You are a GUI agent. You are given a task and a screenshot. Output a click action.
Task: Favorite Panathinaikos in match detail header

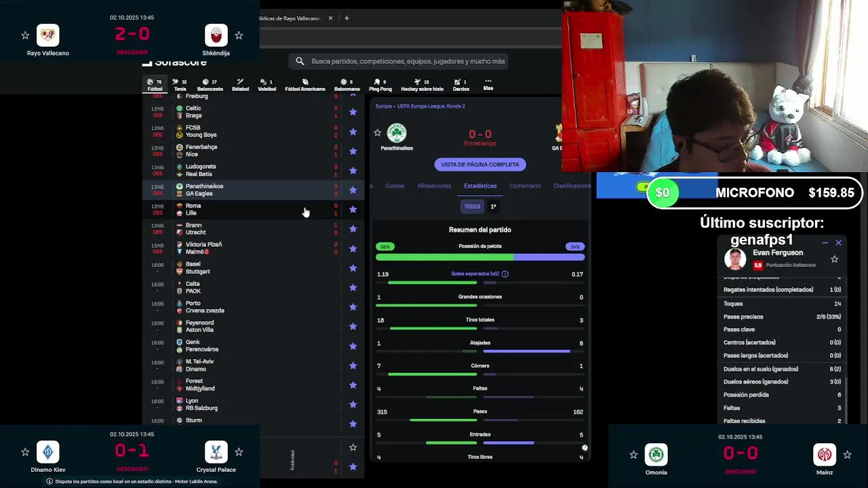378,133
